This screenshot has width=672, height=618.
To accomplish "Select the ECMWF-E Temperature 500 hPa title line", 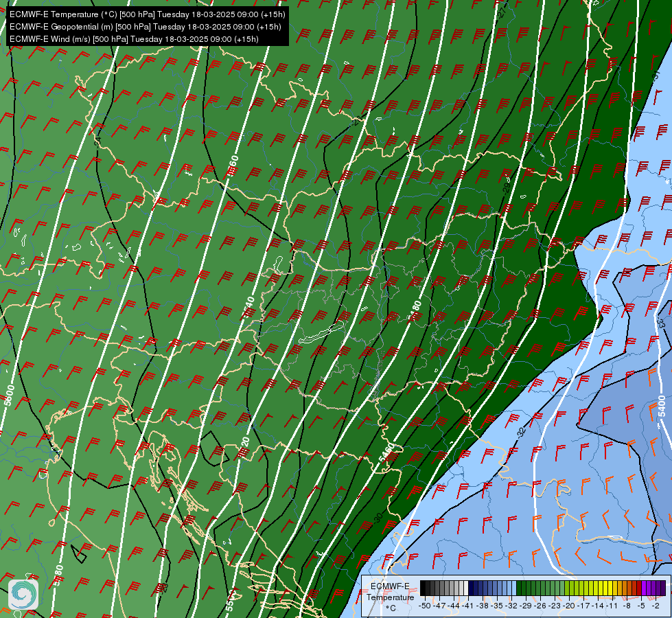I will coord(147,14).
